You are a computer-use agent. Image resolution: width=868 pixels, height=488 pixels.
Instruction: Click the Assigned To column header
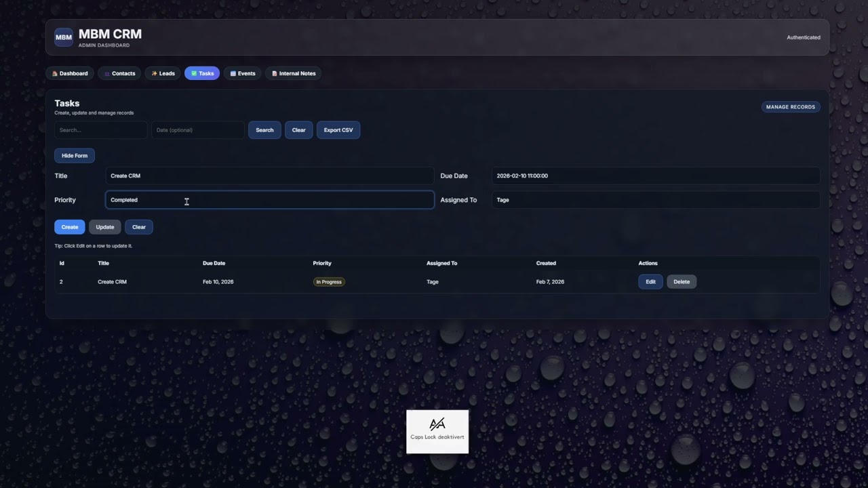(x=441, y=263)
